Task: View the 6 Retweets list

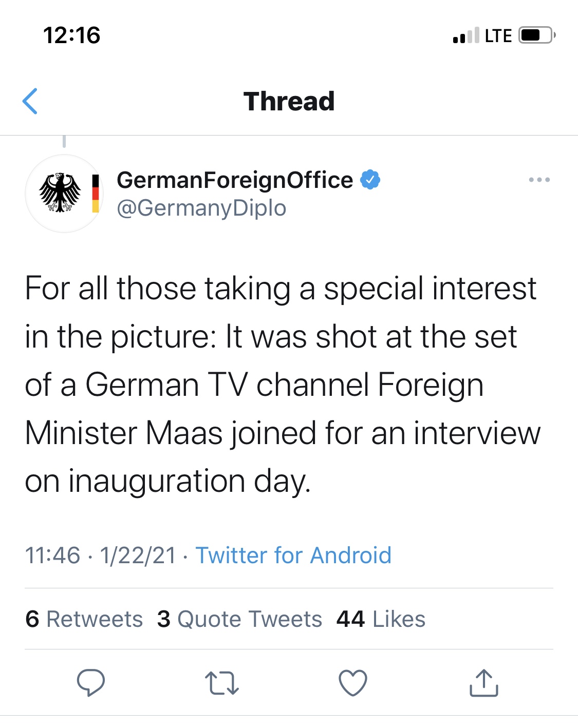Action: 84,619
